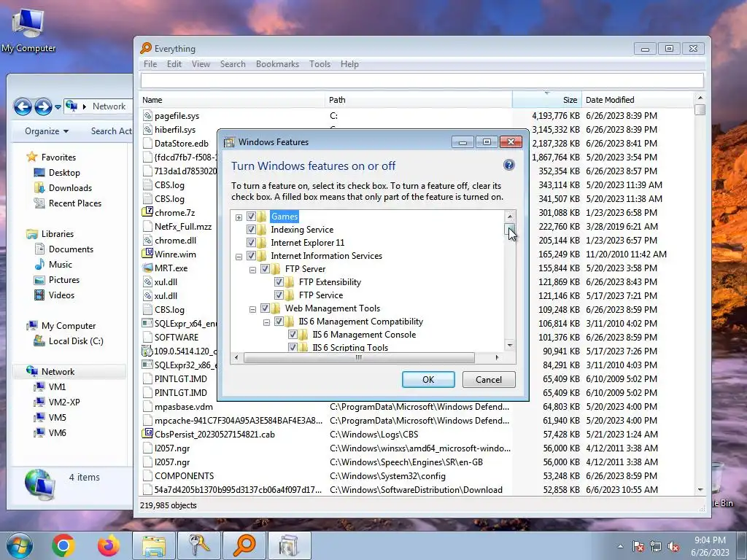Sort Everything results by Date Modified
The width and height of the screenshot is (747, 560).
click(638, 99)
